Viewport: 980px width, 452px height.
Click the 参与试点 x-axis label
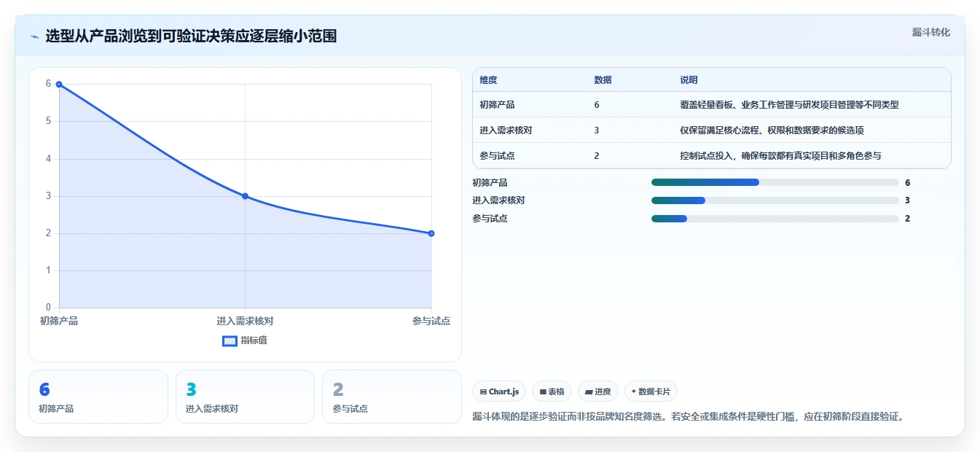(431, 321)
